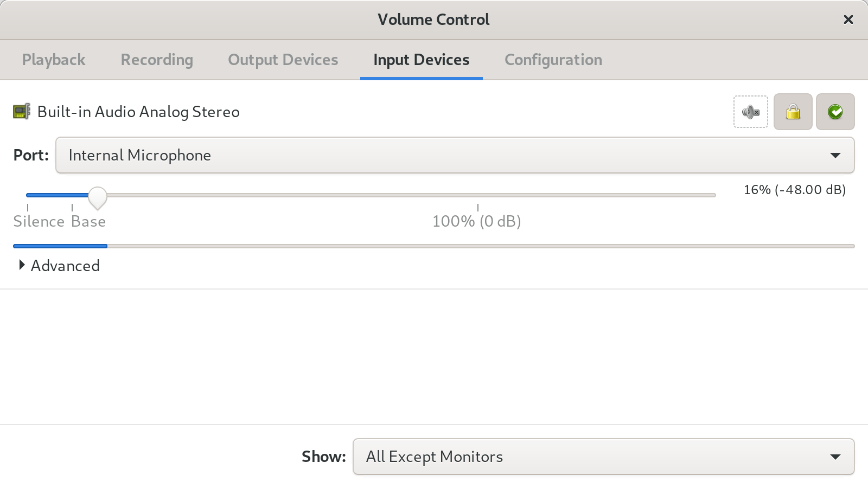
Task: Click the sound card icon beside Built-in Audio
Action: (21, 111)
